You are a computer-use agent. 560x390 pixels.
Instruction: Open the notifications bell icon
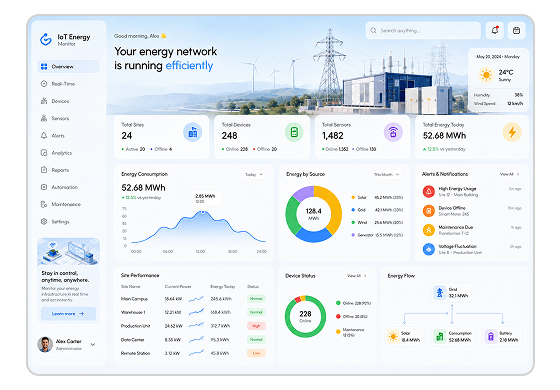[495, 30]
